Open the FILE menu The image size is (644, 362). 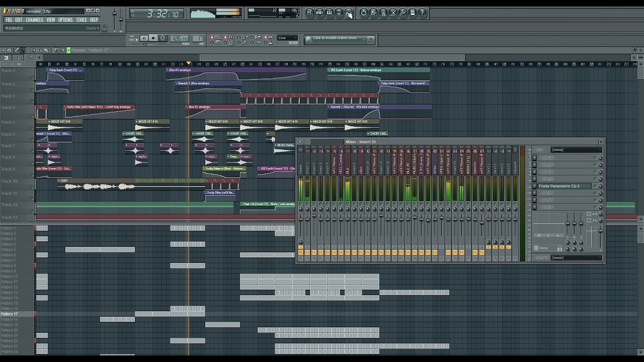(9, 20)
